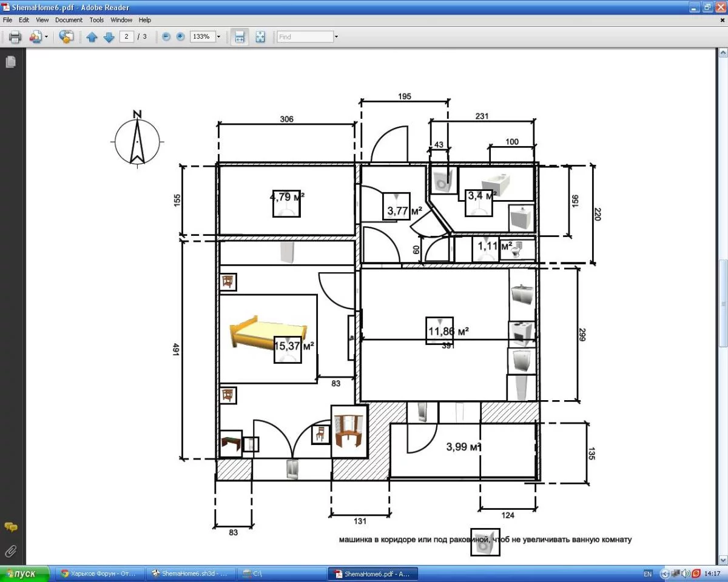Open the Window menu
The image size is (728, 582).
(x=121, y=20)
